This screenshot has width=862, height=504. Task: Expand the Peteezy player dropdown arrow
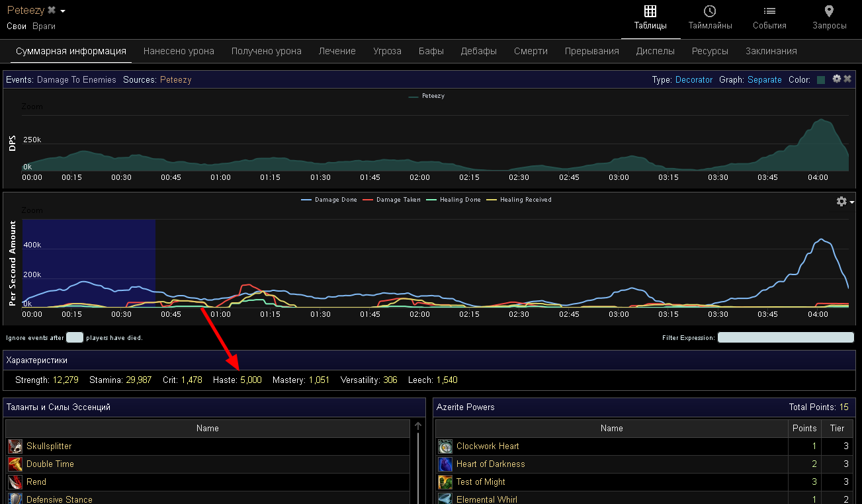pos(63,11)
